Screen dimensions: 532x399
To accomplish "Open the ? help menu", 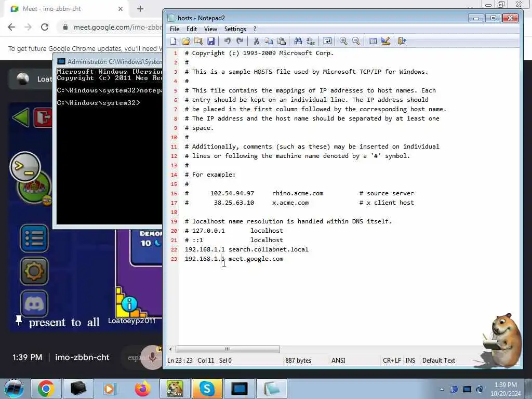I will [255, 29].
